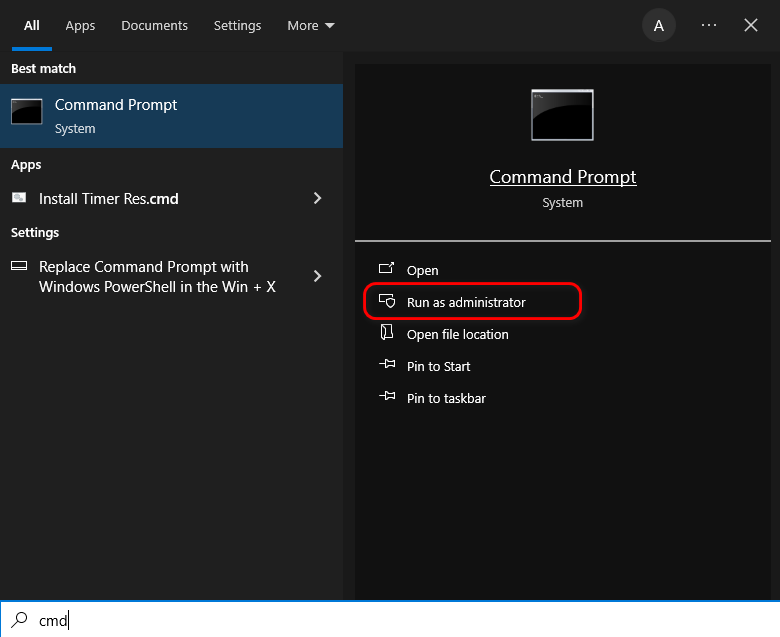Viewport: 780px width, 637px height.
Task: Click the search magnifier icon
Action: coord(20,620)
